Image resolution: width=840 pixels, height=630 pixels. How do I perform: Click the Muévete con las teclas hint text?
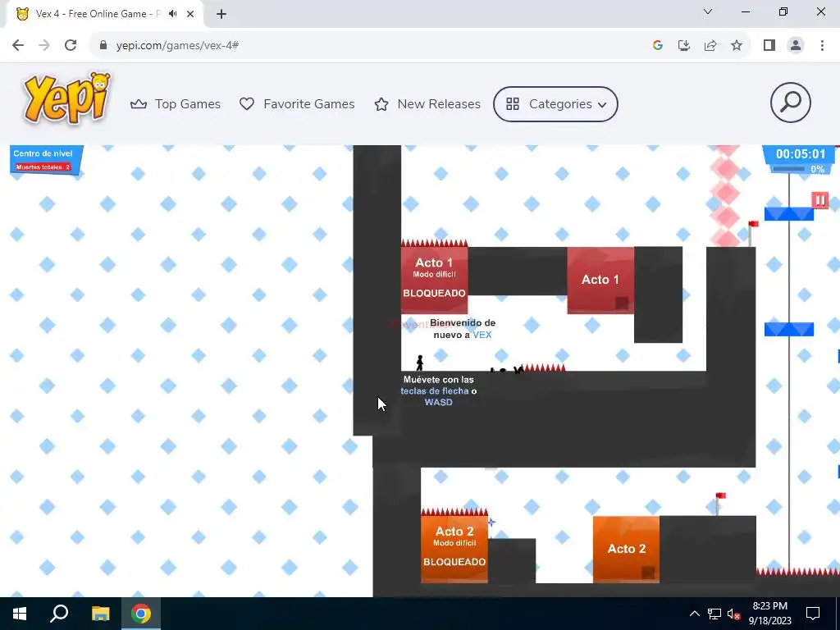[x=439, y=391]
